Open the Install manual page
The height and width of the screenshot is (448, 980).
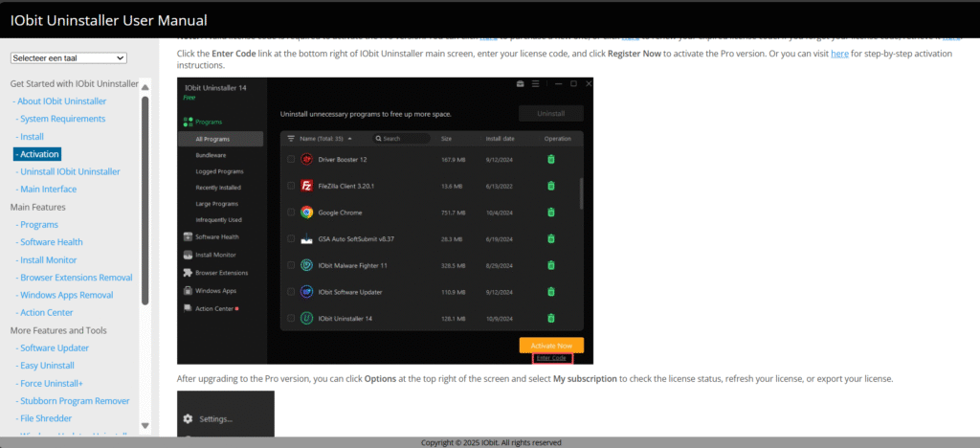click(x=30, y=136)
